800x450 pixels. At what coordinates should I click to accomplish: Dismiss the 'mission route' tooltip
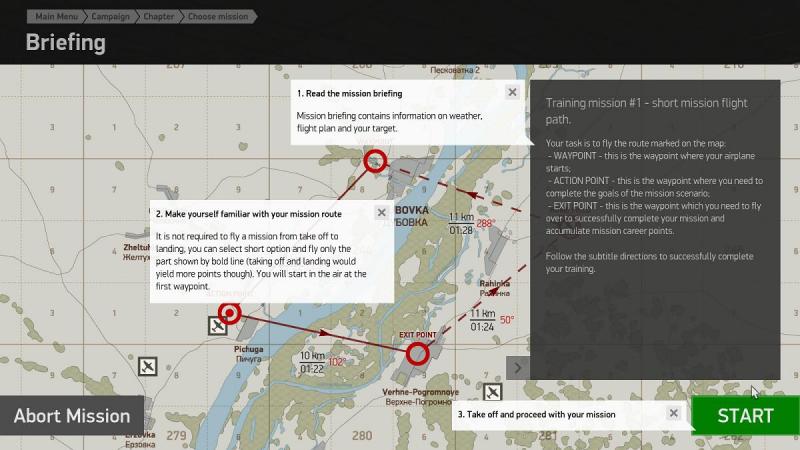[x=381, y=212]
